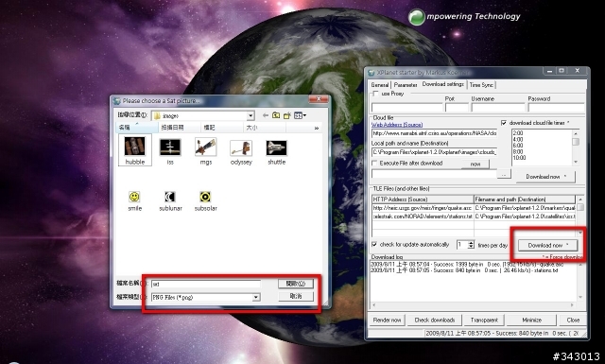Click the proxy address input field
The height and width of the screenshot is (364, 605).
click(x=407, y=107)
